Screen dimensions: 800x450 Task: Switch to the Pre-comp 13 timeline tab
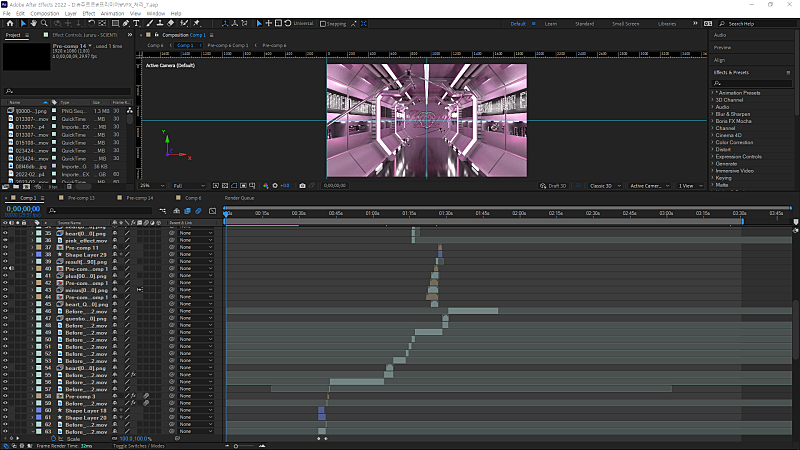coord(81,198)
